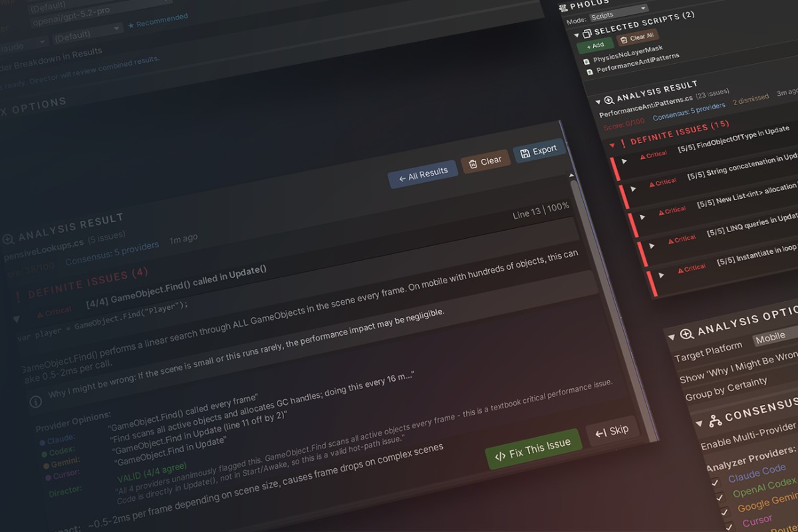Click the Group by Certainty option

726,389
